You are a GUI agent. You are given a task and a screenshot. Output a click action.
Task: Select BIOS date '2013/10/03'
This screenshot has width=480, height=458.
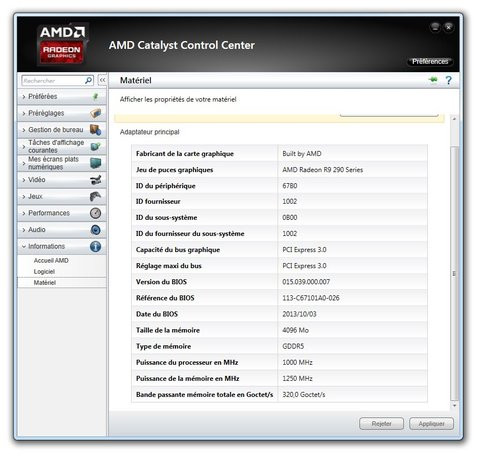pos(299,314)
